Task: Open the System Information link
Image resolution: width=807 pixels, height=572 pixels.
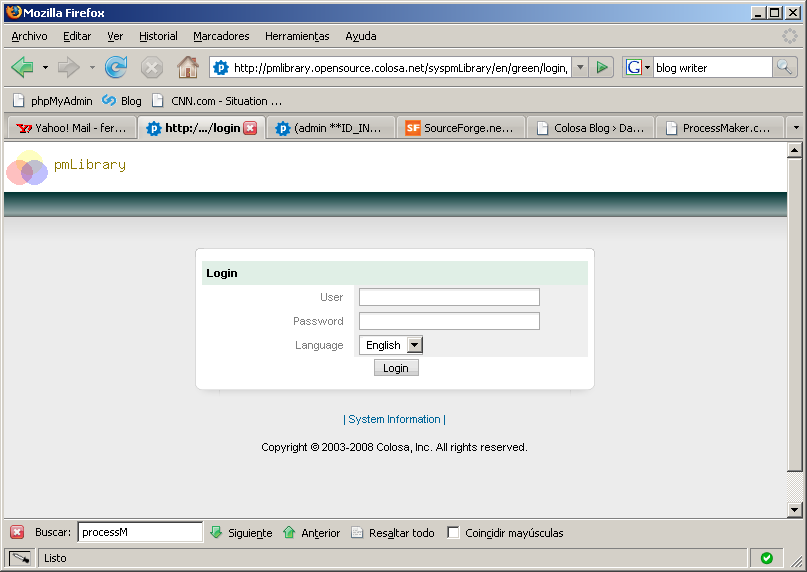Action: click(394, 419)
